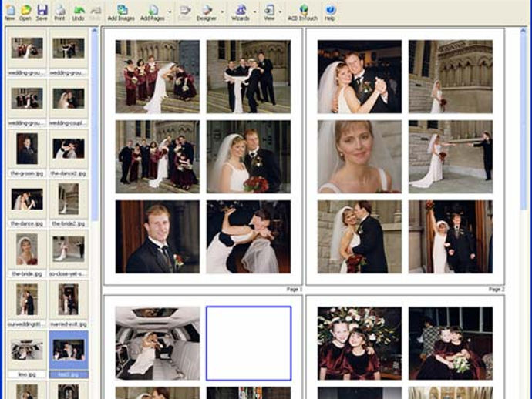Open ACD InTouch

[303, 12]
